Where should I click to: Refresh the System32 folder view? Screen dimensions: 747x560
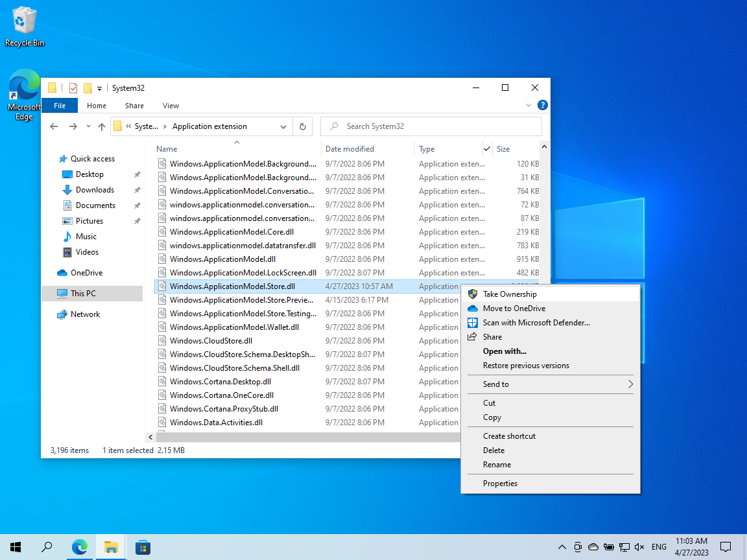pyautogui.click(x=303, y=126)
